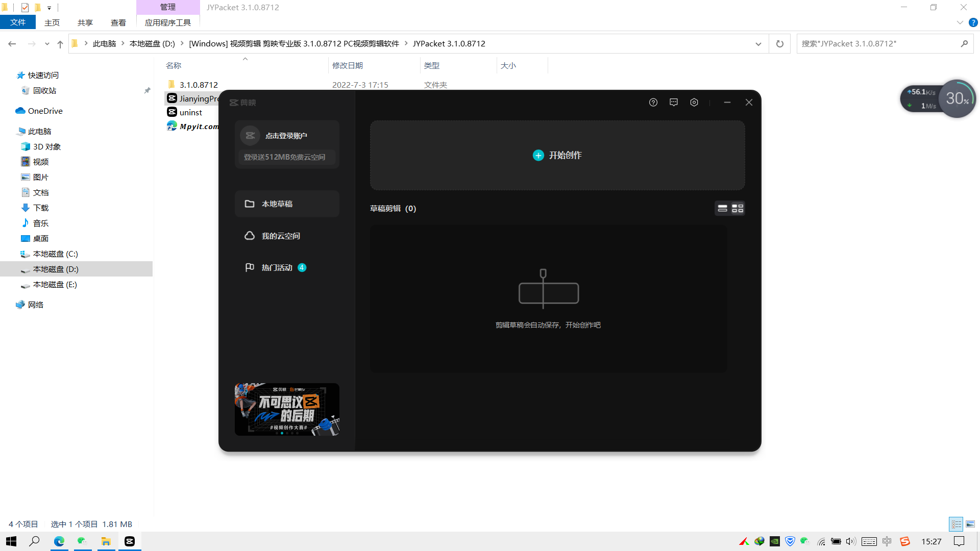The image size is (980, 551).
Task: Open the 共享 ribbon tab
Action: pyautogui.click(x=85, y=22)
